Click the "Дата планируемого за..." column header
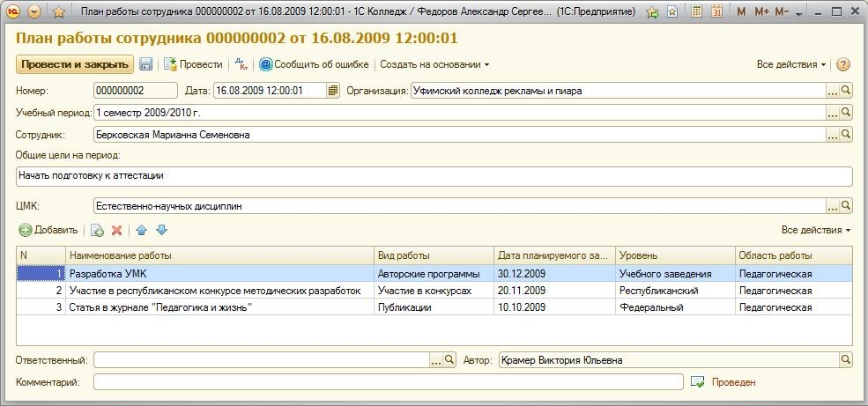The image size is (868, 406). click(x=554, y=255)
